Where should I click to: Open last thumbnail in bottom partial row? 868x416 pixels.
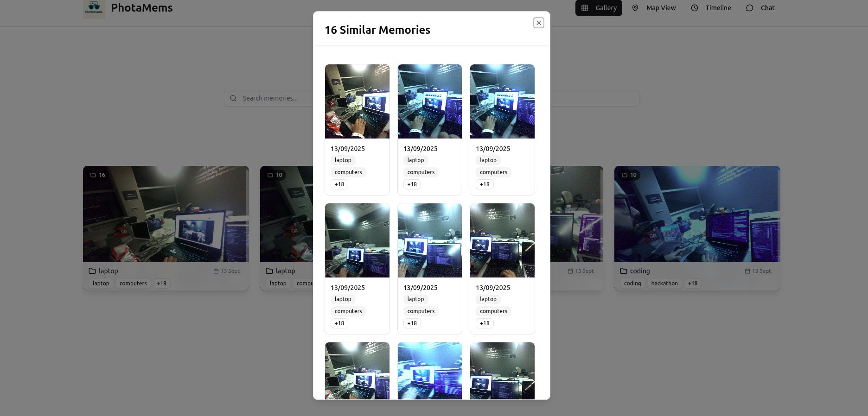[x=502, y=371]
